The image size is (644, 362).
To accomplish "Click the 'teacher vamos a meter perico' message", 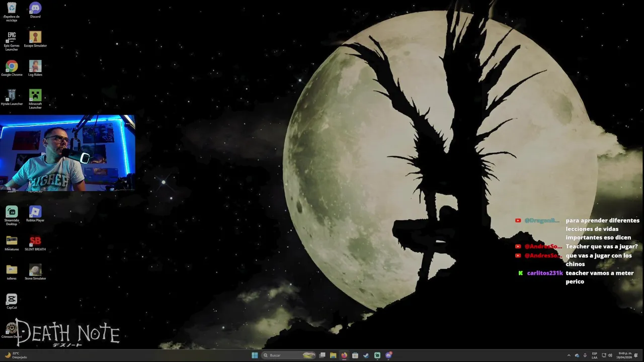I will 600,277.
